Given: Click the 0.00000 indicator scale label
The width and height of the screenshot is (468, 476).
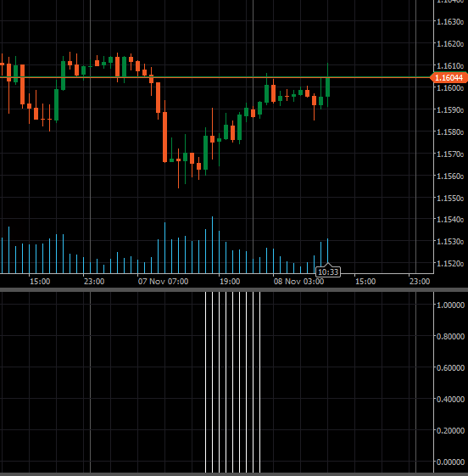Looking at the screenshot, I should coord(450,462).
